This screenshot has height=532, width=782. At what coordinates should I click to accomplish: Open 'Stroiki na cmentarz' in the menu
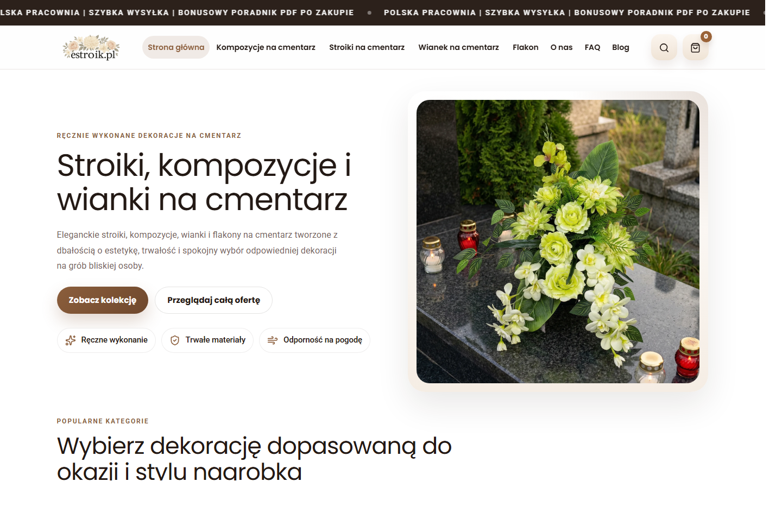click(367, 47)
